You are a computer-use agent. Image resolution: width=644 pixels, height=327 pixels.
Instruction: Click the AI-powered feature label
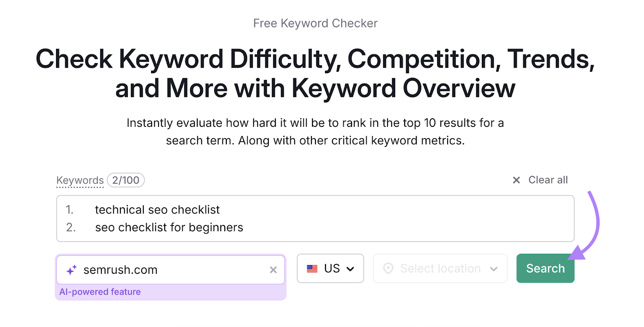[x=100, y=292]
